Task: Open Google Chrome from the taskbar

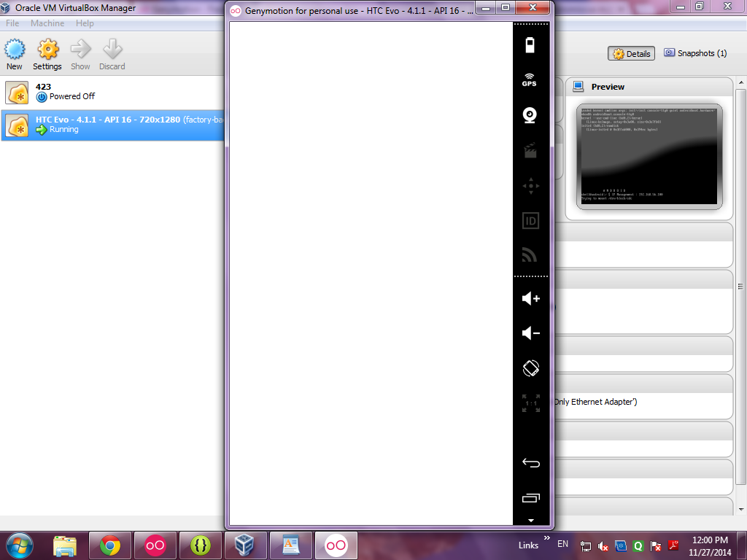Action: click(x=109, y=545)
